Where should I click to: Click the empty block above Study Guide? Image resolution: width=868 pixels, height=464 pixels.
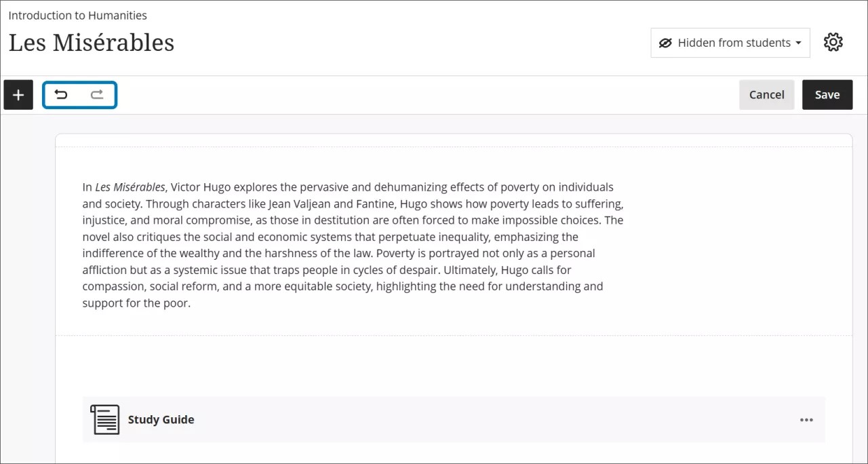tap(453, 366)
